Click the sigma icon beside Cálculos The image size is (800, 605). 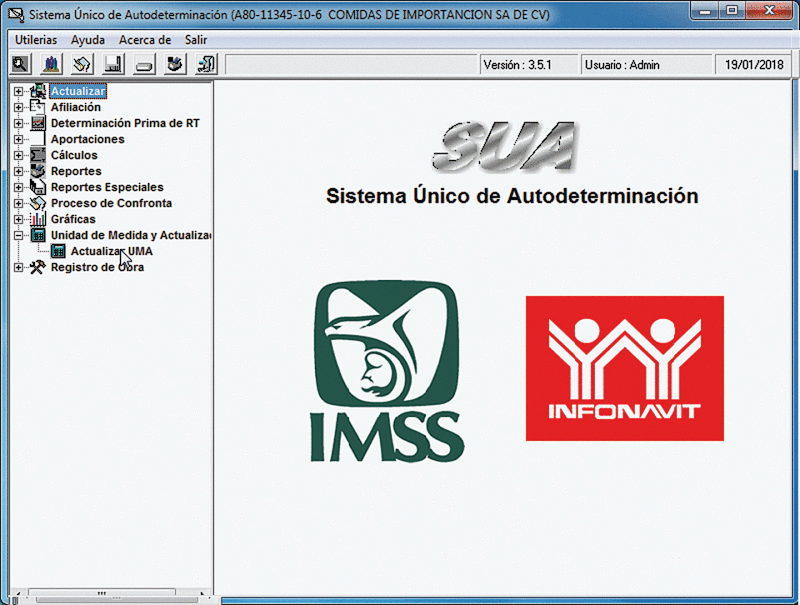pos(38,155)
